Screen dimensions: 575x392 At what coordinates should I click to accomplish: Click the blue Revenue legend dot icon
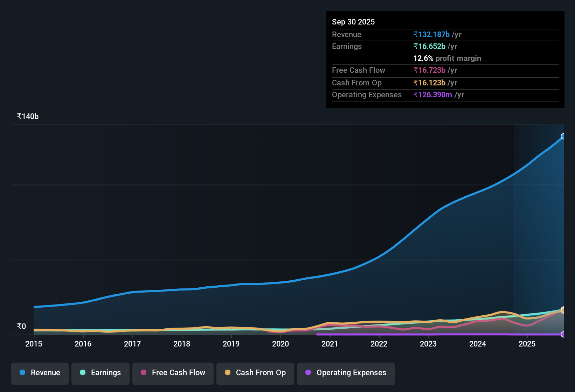(22, 373)
